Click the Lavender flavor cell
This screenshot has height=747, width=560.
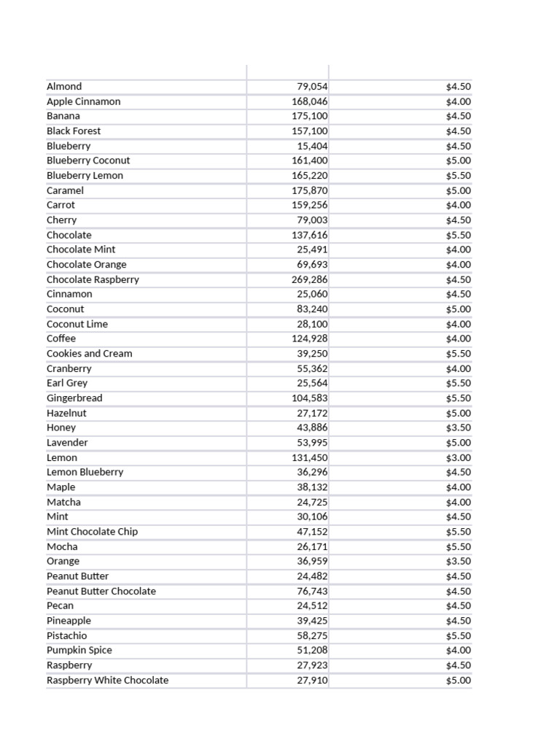tap(67, 443)
